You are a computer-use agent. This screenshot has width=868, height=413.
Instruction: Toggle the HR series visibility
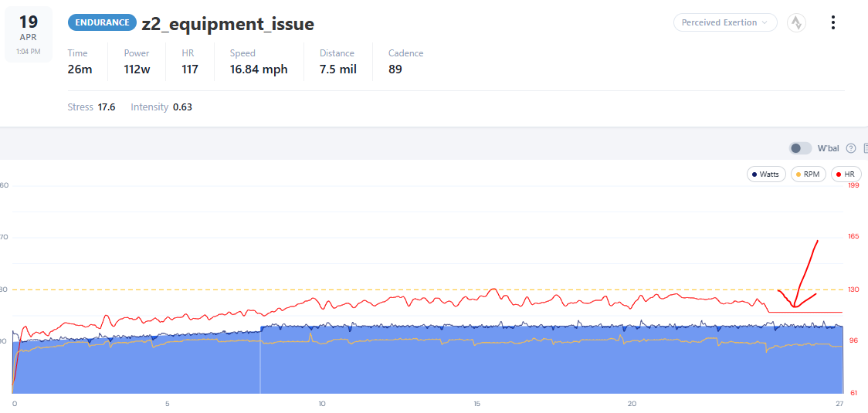[846, 174]
